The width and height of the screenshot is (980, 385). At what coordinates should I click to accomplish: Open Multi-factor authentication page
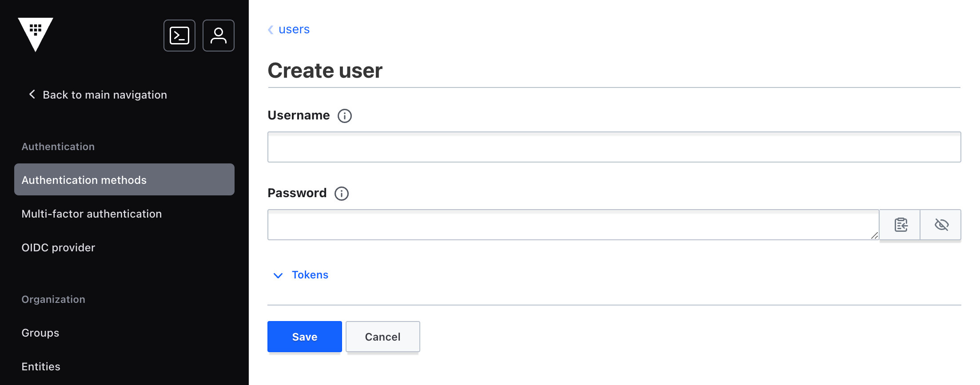tap(92, 214)
